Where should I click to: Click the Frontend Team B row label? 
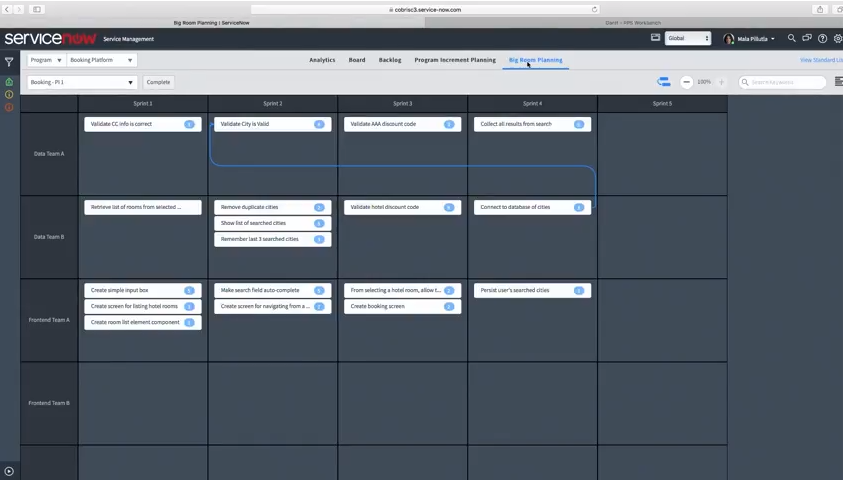[x=49, y=403]
